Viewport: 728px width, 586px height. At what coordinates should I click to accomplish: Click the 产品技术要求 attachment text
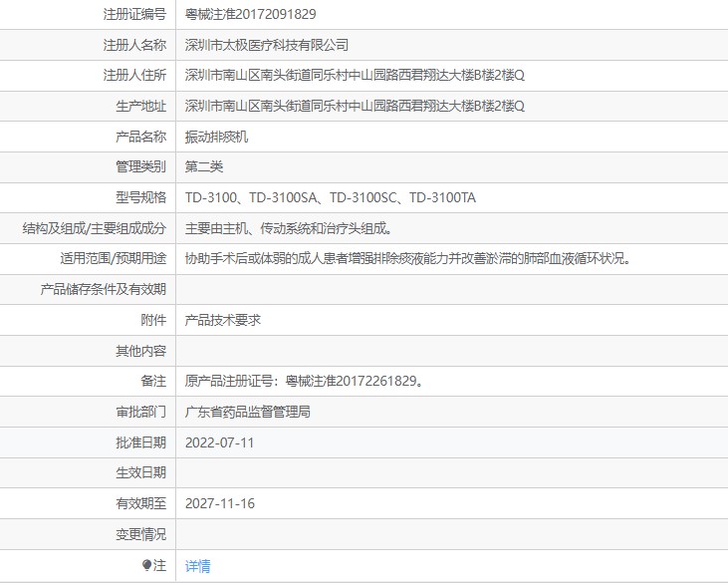point(223,320)
